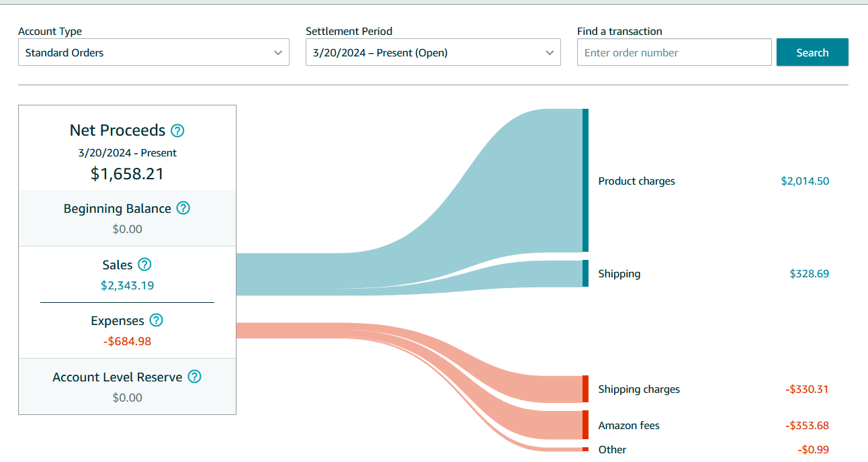Open the Account Level Reserve help icon
868x462 pixels.
click(194, 377)
